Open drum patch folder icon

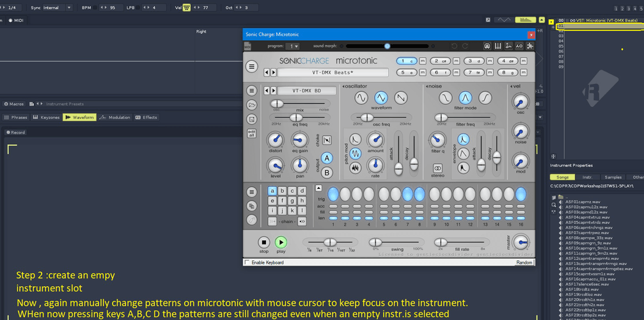click(x=252, y=105)
